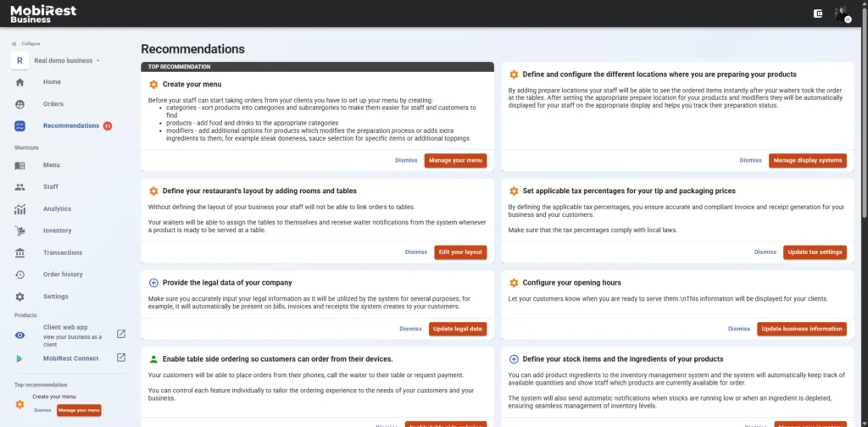The height and width of the screenshot is (427, 868).
Task: Open Settings from the sidebar
Action: 55,297
